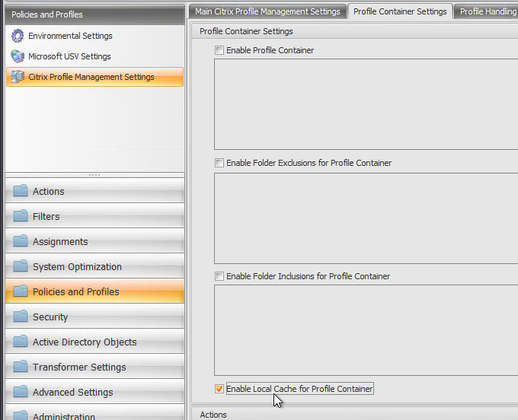Select Citrix Profile Management Settings entry

pos(94,77)
